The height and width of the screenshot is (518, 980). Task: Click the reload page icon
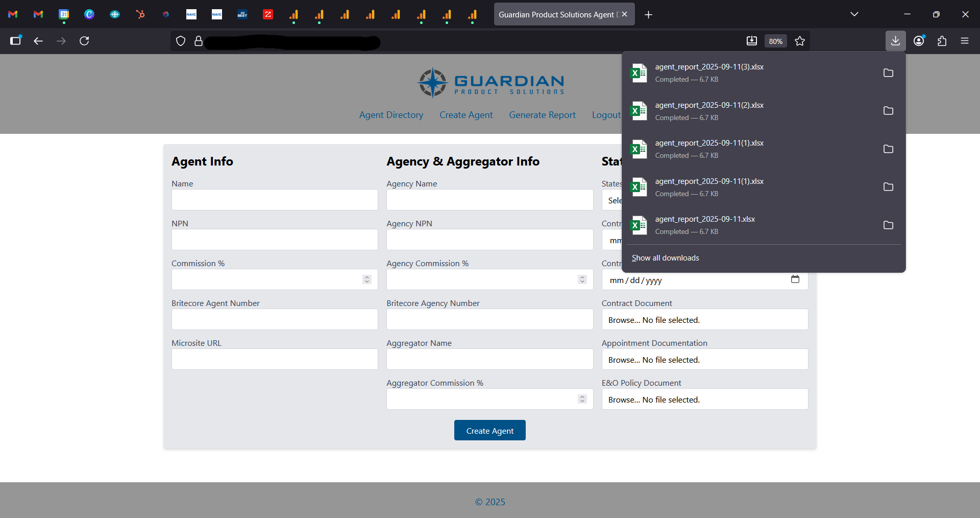tap(84, 41)
